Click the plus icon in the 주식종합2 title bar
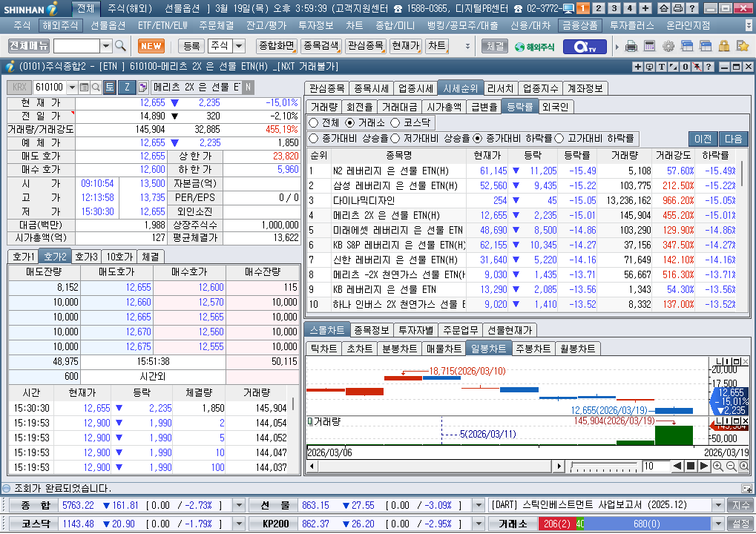The width and height of the screenshot is (756, 534). coord(637,67)
